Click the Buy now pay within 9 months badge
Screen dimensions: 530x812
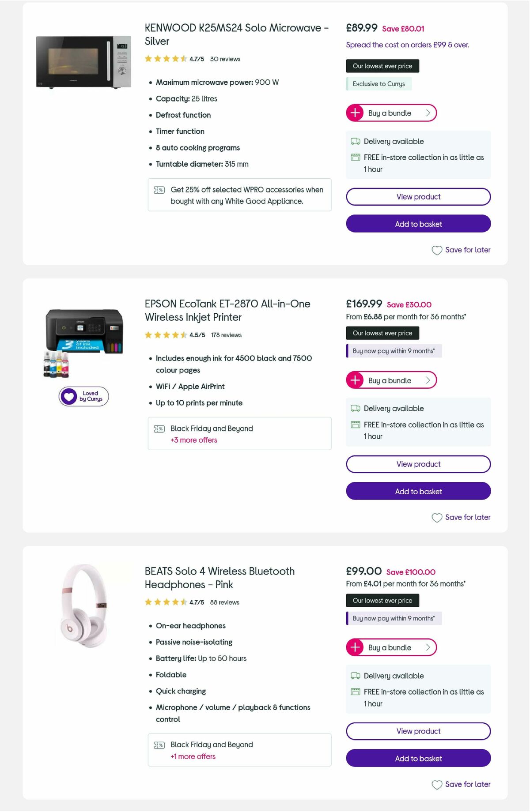coord(394,351)
